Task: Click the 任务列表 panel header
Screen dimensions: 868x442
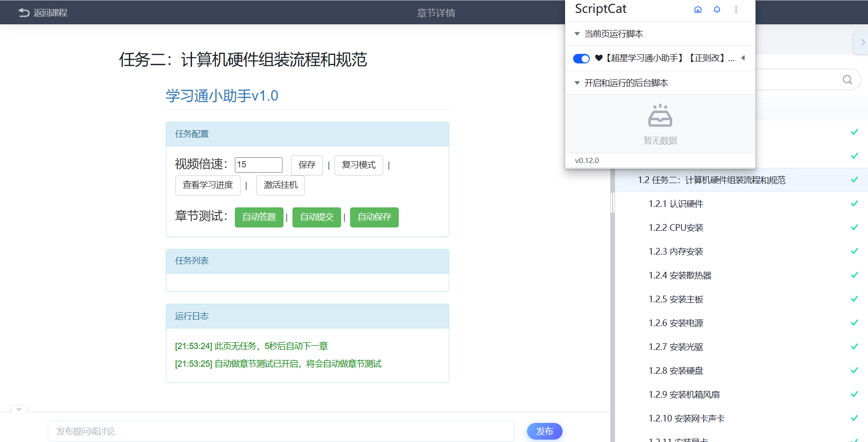Action: coord(307,261)
